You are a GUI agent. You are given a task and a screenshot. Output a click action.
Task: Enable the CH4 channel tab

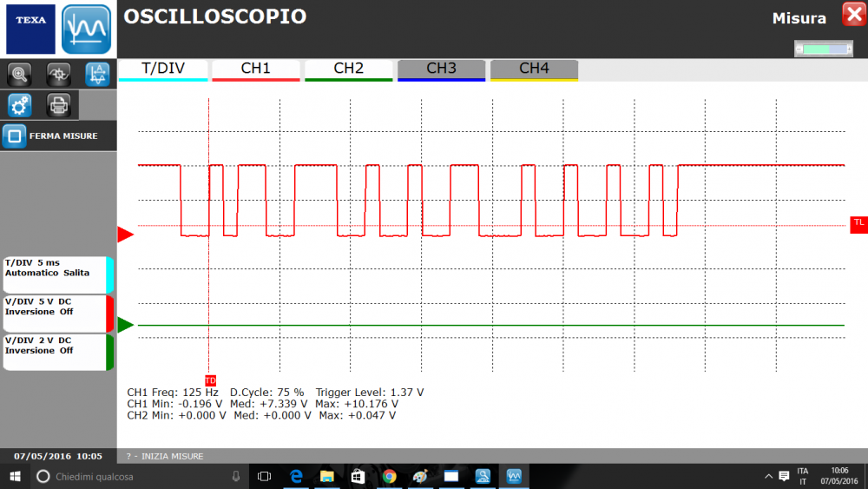(x=534, y=69)
